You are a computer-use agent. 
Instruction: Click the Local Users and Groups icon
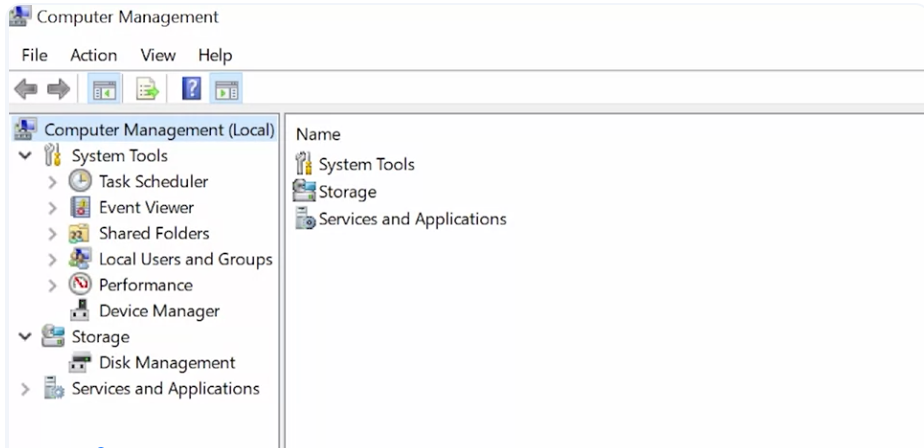pos(80,259)
